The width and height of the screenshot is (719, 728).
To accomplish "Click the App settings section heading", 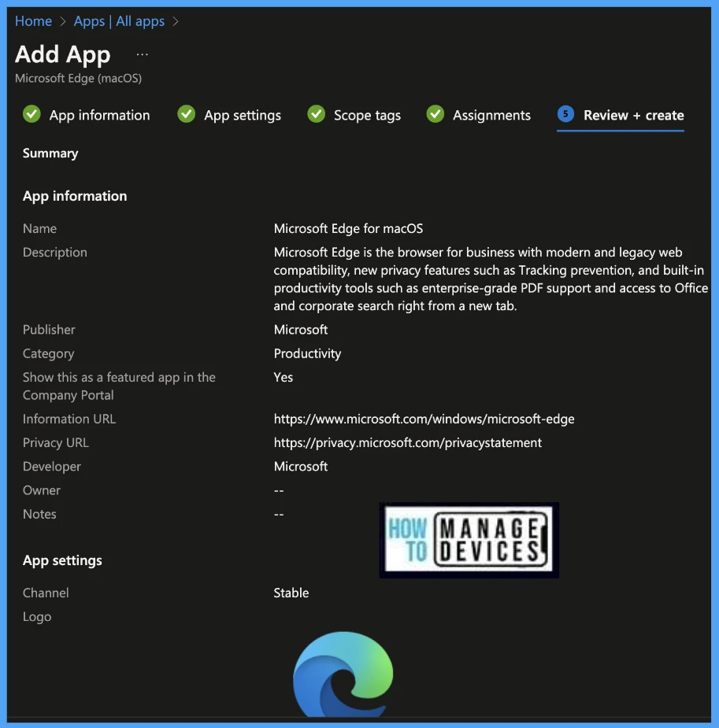I will coord(62,560).
